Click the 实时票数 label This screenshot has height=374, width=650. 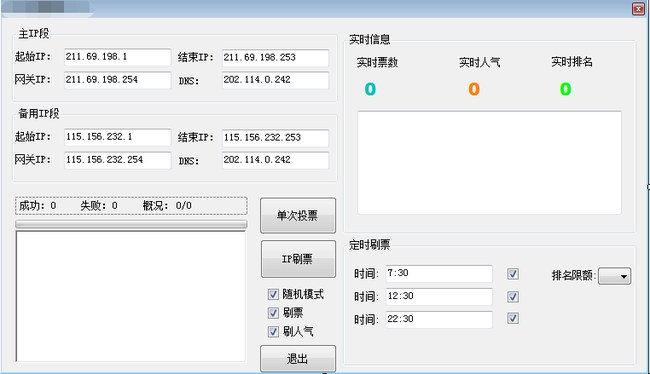(377, 63)
